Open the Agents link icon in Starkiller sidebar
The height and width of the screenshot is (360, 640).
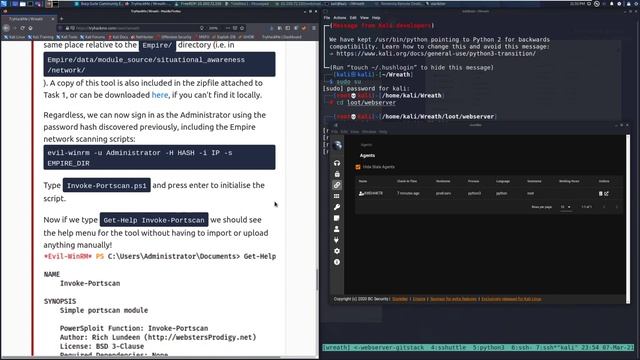(337, 185)
